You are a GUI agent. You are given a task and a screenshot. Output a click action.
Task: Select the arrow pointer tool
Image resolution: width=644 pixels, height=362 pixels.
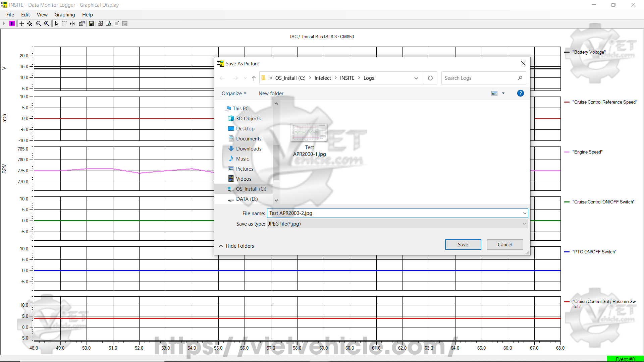(x=56, y=23)
